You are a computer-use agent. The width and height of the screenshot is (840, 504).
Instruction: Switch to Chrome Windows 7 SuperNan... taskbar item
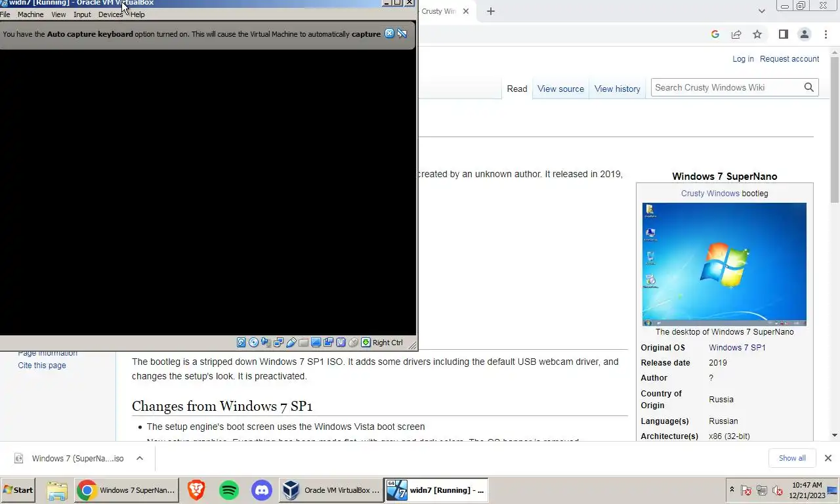coord(127,490)
